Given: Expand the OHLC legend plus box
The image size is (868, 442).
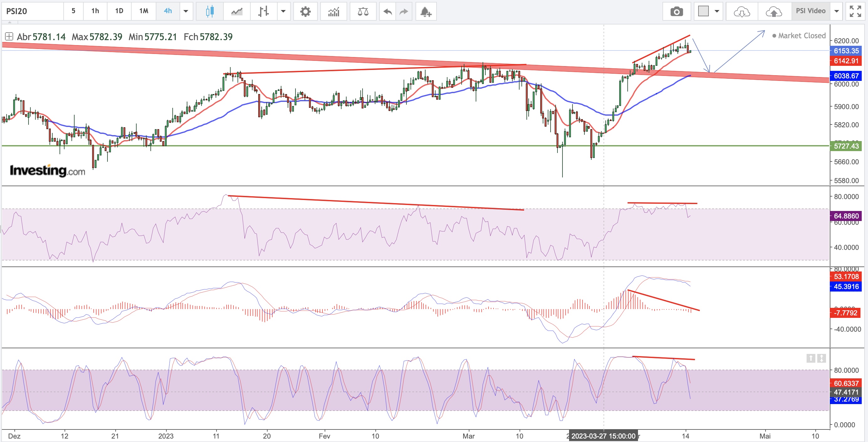Looking at the screenshot, I should pyautogui.click(x=9, y=36).
